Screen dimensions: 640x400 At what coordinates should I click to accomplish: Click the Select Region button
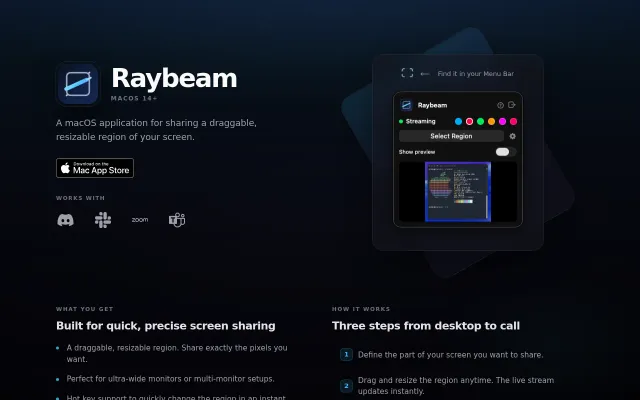[451, 136]
